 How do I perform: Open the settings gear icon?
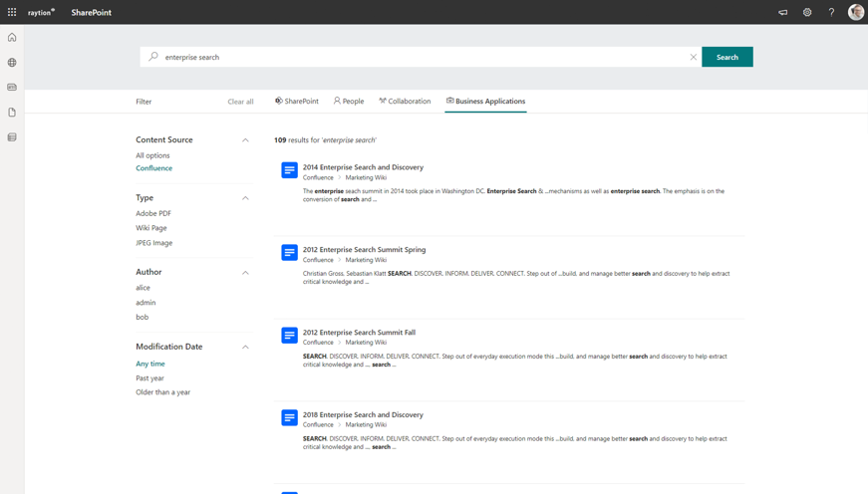click(x=807, y=12)
